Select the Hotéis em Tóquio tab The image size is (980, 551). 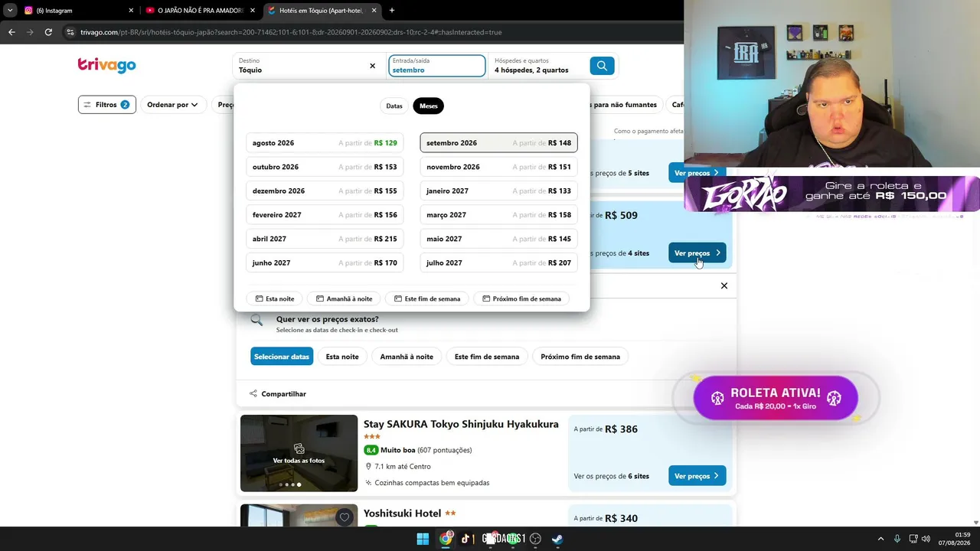[322, 11]
